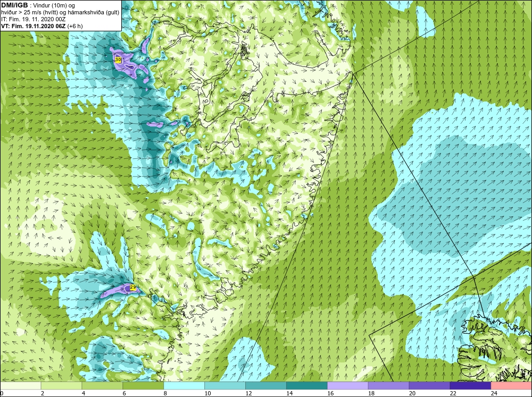Screen dimensions: 532x397
Task: Select the dark teal 14–16 legend swatch
Action: [307, 386]
